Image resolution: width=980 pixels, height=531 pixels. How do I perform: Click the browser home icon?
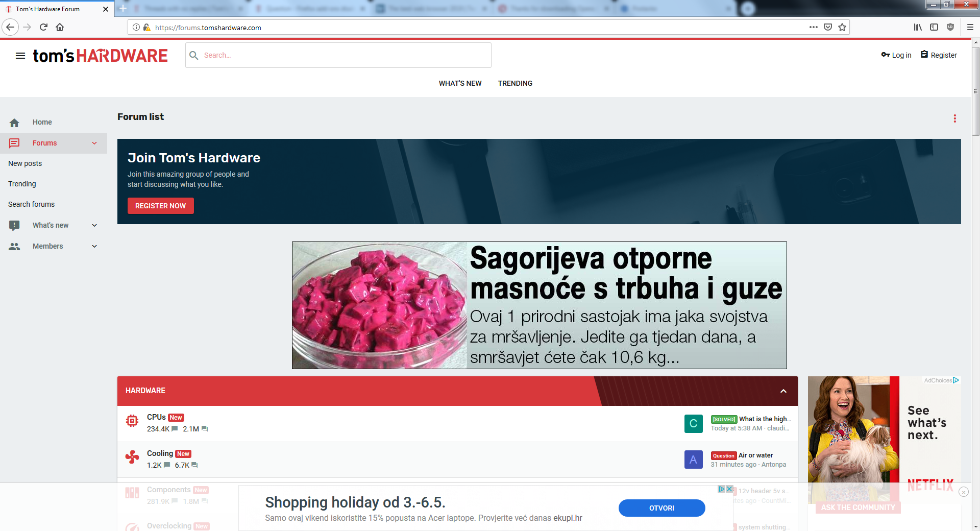(60, 27)
